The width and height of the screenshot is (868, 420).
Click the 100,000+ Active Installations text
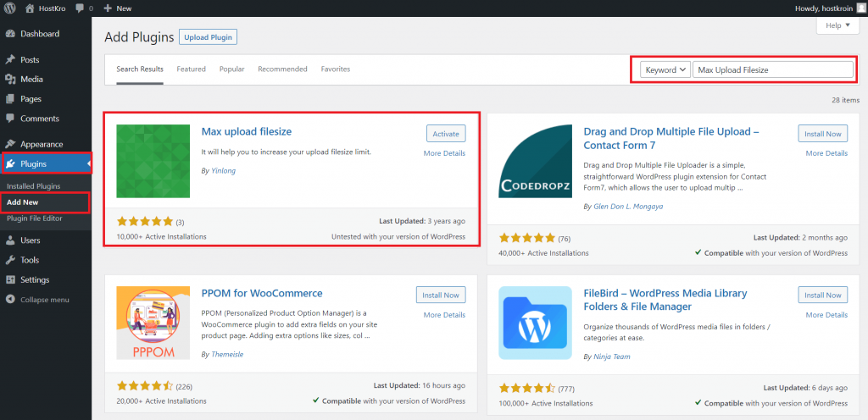(545, 403)
